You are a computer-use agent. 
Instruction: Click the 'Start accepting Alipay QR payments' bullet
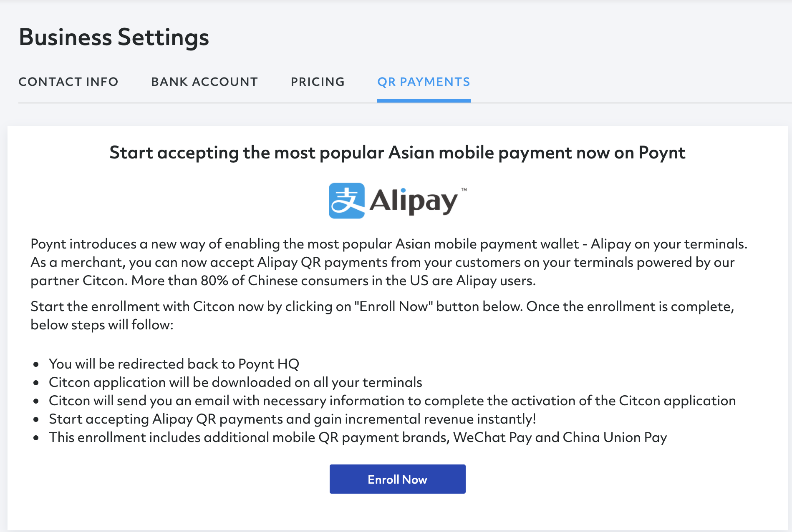(292, 419)
